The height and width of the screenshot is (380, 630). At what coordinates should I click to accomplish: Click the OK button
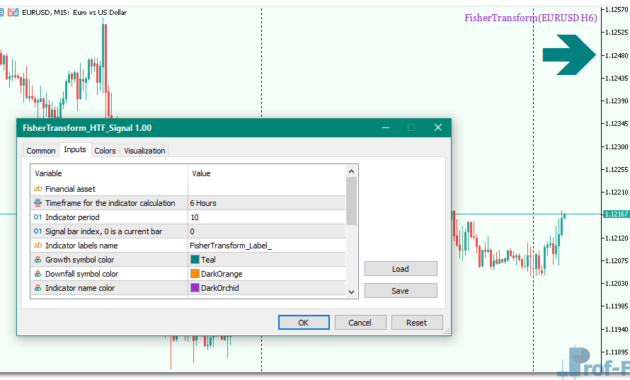(x=304, y=323)
